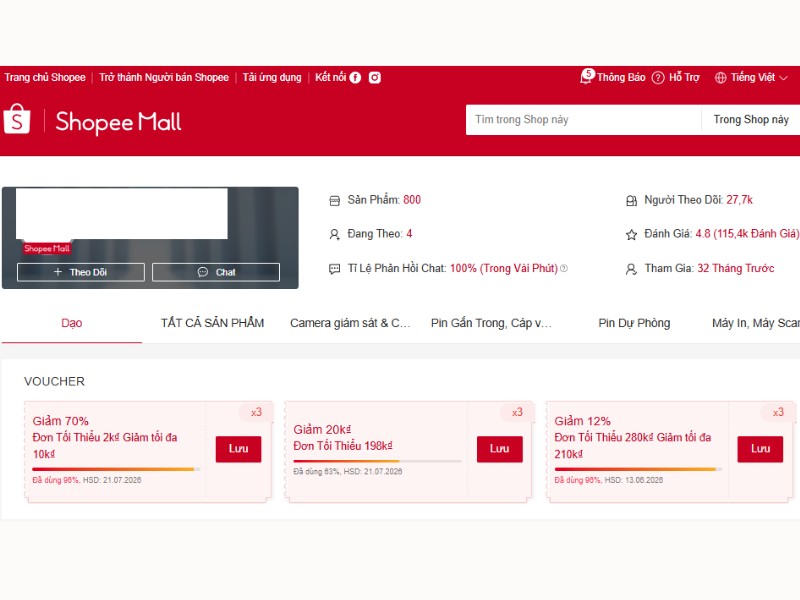Click the Đang Theo count 4
This screenshot has height=600, width=800.
tap(409, 234)
